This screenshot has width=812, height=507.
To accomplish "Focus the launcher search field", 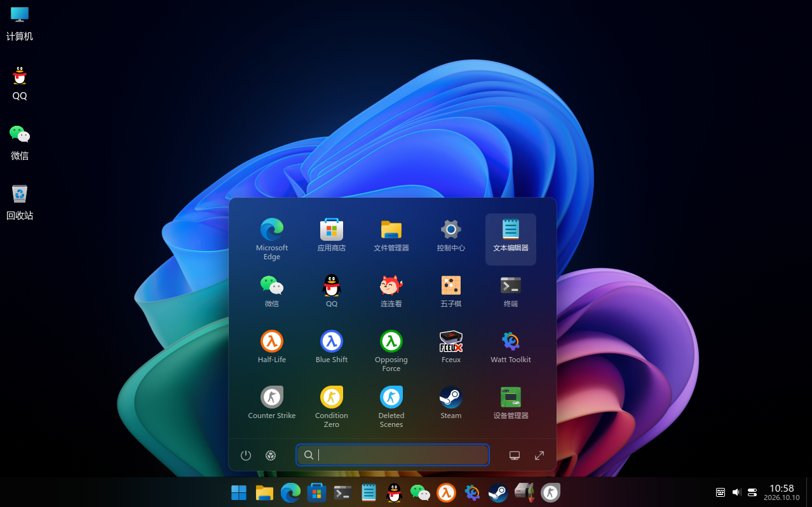I will click(393, 455).
